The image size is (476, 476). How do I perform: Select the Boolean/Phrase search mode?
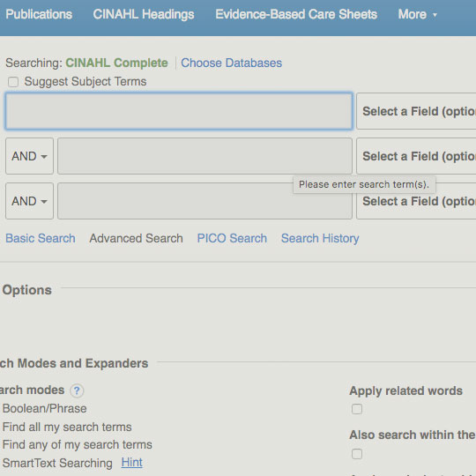44,409
